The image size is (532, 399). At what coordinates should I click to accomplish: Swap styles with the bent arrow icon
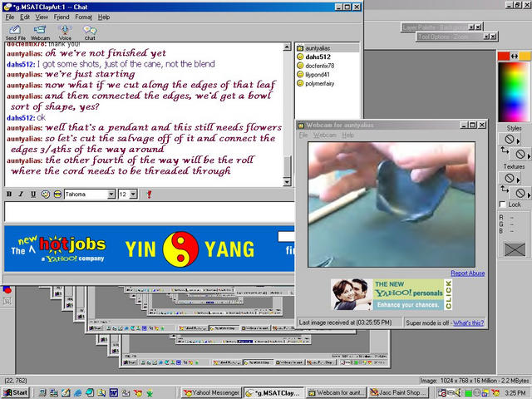pos(505,150)
